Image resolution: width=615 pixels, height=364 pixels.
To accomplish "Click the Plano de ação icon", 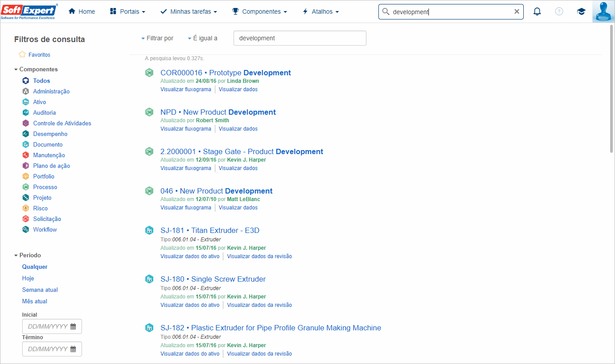I will point(25,166).
